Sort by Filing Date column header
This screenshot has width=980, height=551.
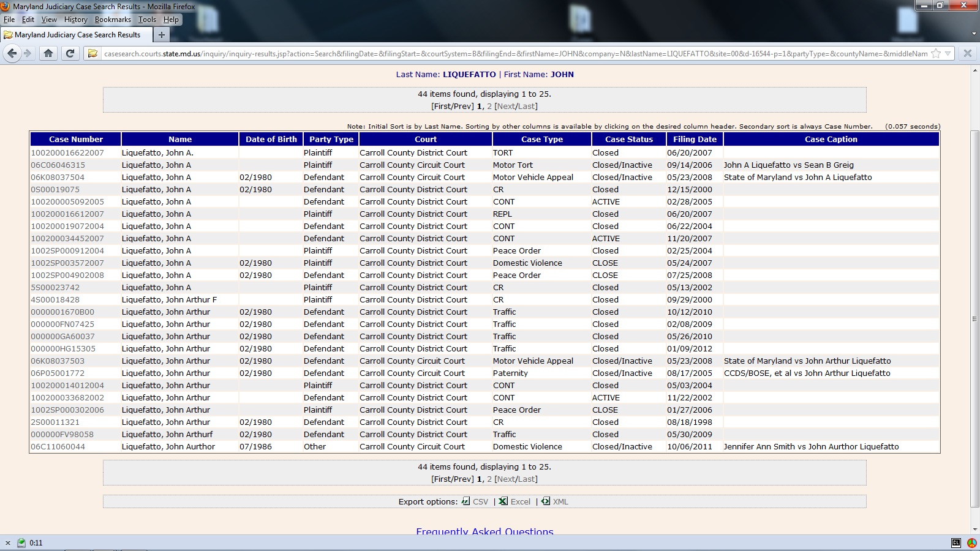click(695, 139)
